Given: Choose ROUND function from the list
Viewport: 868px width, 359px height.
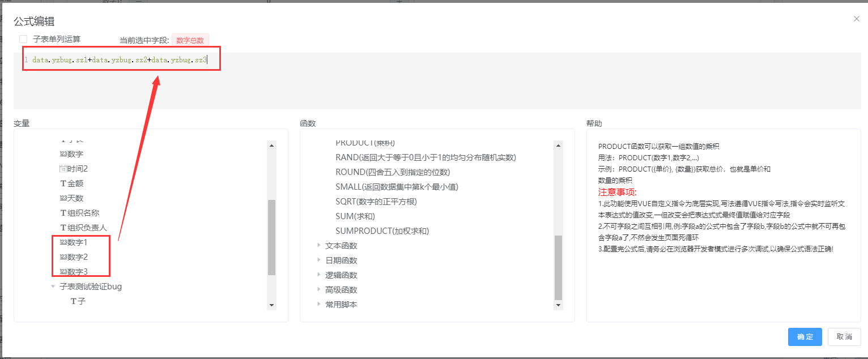Looking at the screenshot, I should click(392, 172).
